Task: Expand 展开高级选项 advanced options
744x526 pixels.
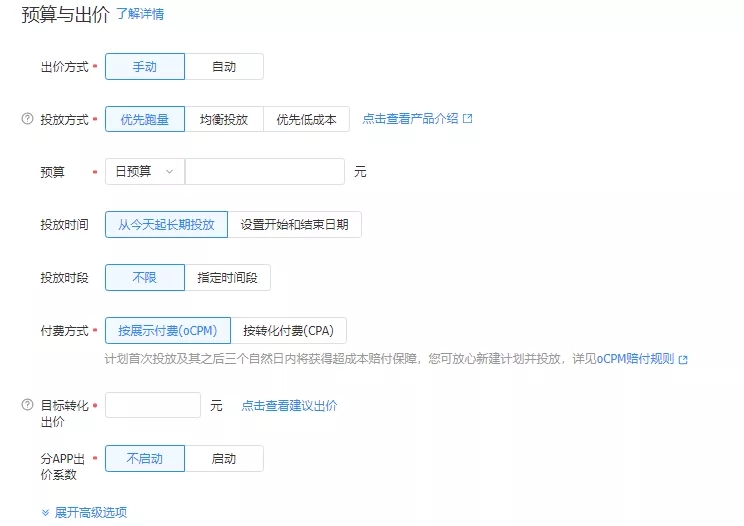Action: tap(85, 512)
